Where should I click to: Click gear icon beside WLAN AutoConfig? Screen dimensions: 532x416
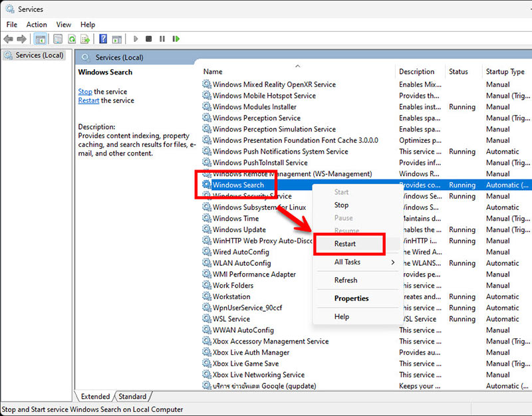point(207,262)
